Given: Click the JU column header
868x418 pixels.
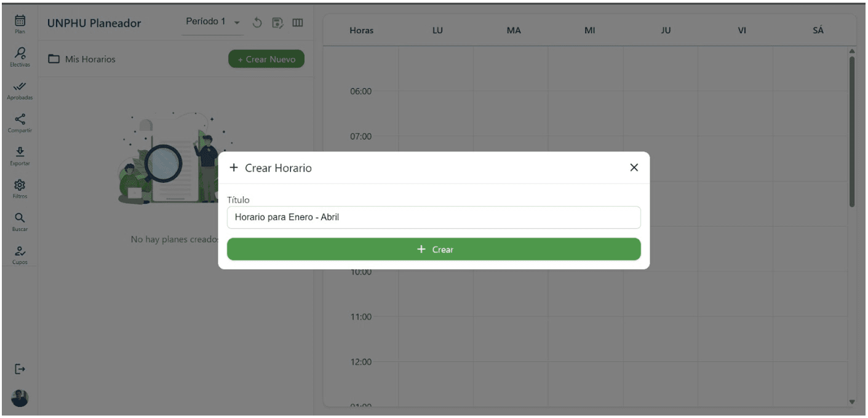Looking at the screenshot, I should (x=666, y=30).
